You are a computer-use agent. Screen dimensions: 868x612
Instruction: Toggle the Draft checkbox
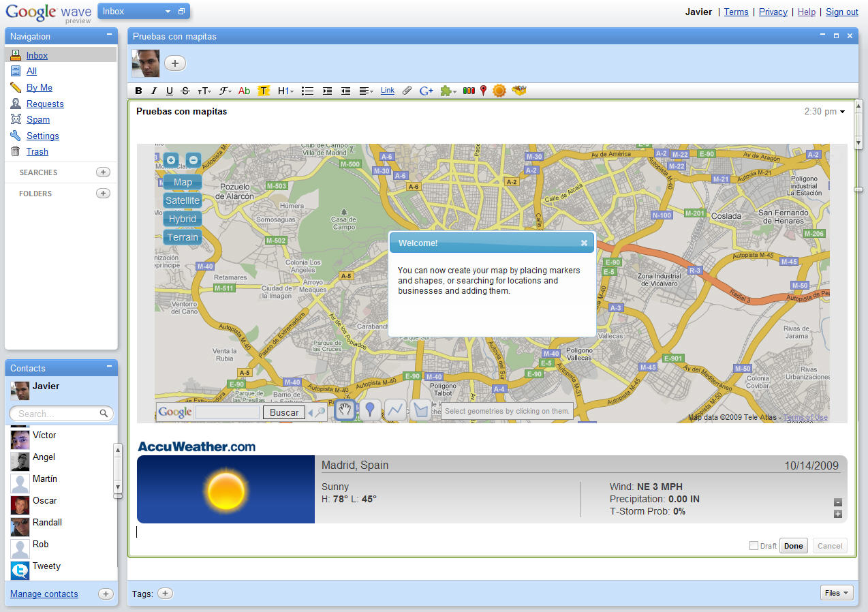tap(754, 546)
